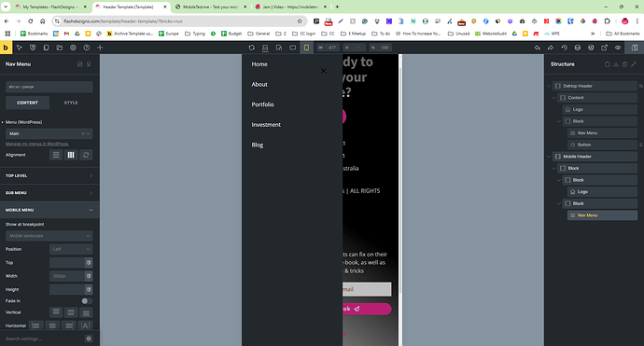Screen dimensions: 644x346
Task: Switch to the STYLE tab
Action: (71, 103)
